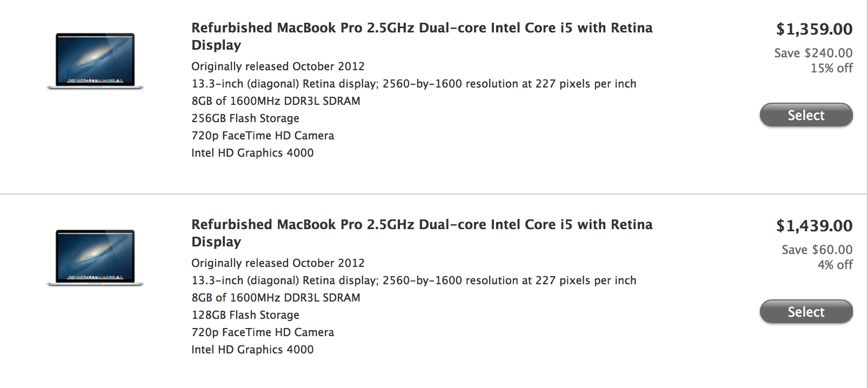
Task: Click the release date line in the 256GB listing
Action: (278, 66)
